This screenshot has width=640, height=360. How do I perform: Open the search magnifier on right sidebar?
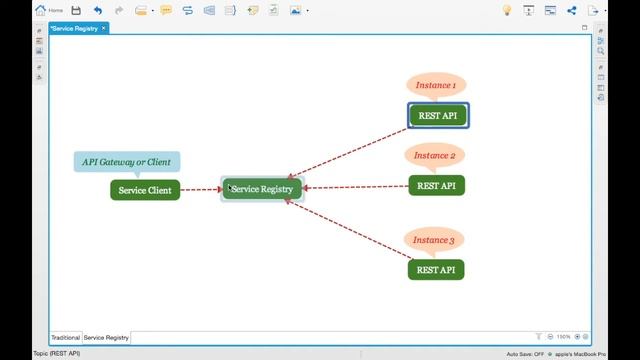pyautogui.click(x=600, y=51)
